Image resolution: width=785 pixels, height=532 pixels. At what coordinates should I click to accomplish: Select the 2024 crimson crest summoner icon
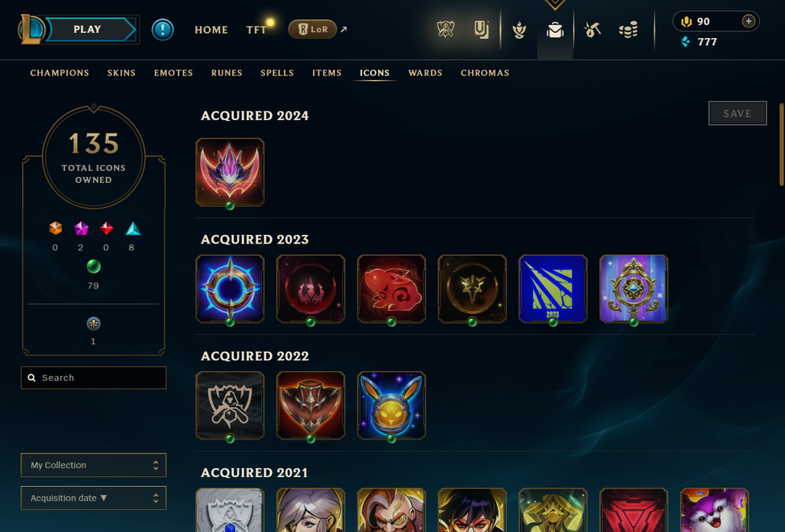[230, 172]
